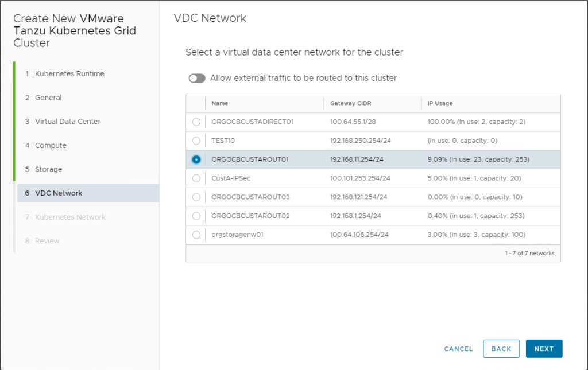Click the IP Usage column header
Screen dimensions: 588x370
click(x=440, y=103)
